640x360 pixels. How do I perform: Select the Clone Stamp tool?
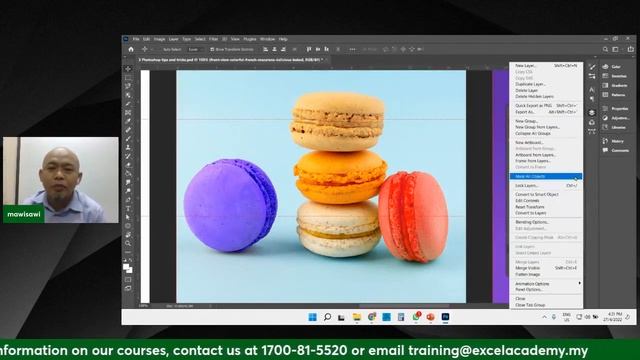(x=128, y=147)
